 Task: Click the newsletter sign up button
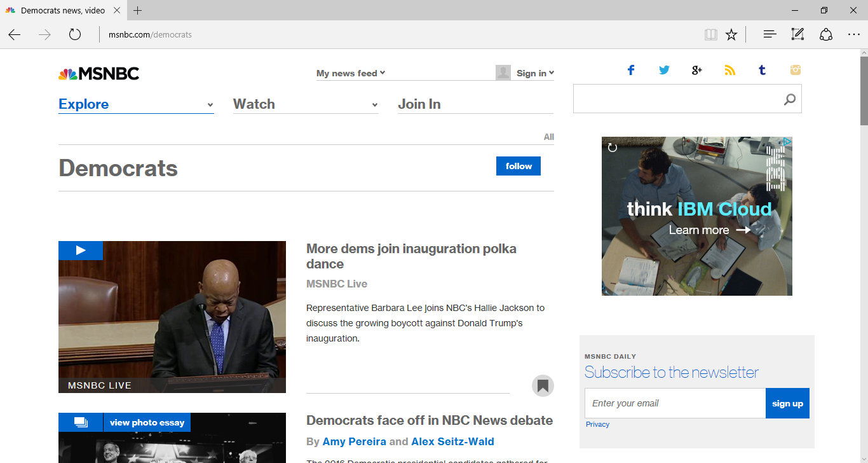click(787, 403)
